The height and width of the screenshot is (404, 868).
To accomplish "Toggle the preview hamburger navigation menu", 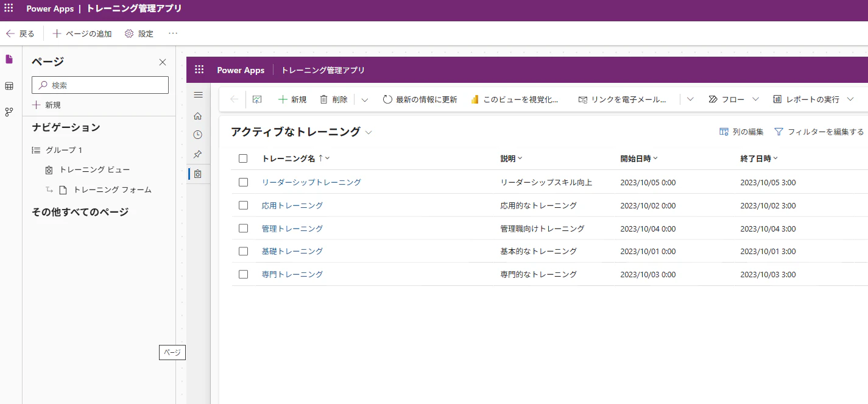I will (198, 94).
